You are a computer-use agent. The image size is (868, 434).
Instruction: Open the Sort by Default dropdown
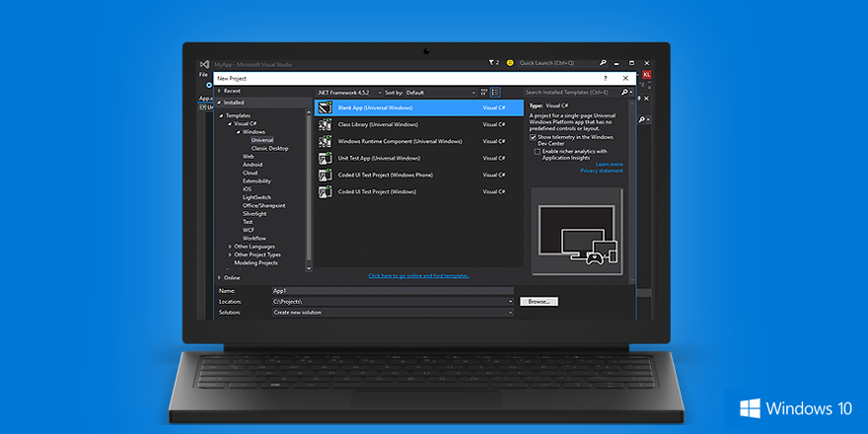(441, 93)
